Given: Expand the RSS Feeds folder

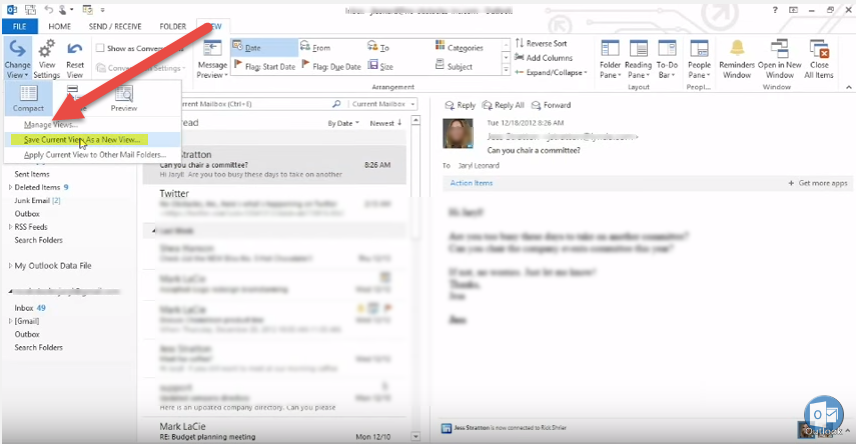Looking at the screenshot, I should (x=10, y=227).
